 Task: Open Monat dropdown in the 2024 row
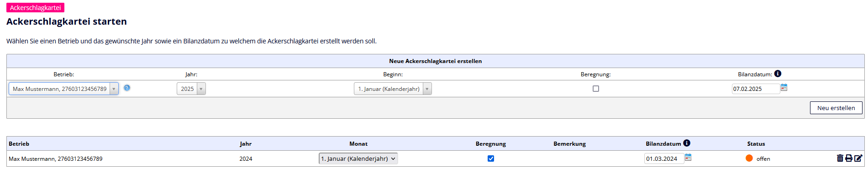358,158
